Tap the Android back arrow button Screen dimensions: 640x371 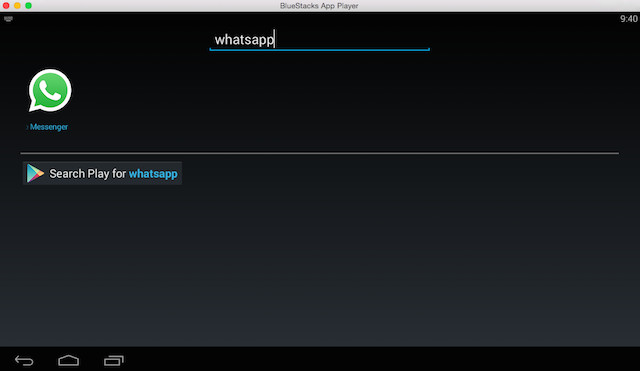tap(24, 360)
